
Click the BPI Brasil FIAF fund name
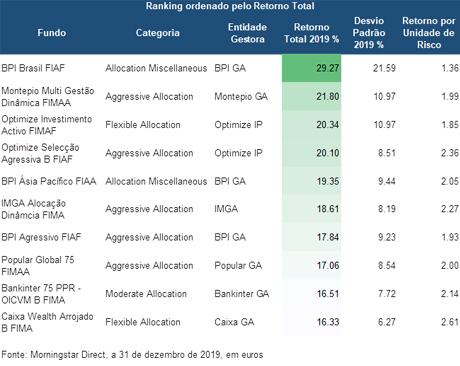click(33, 68)
